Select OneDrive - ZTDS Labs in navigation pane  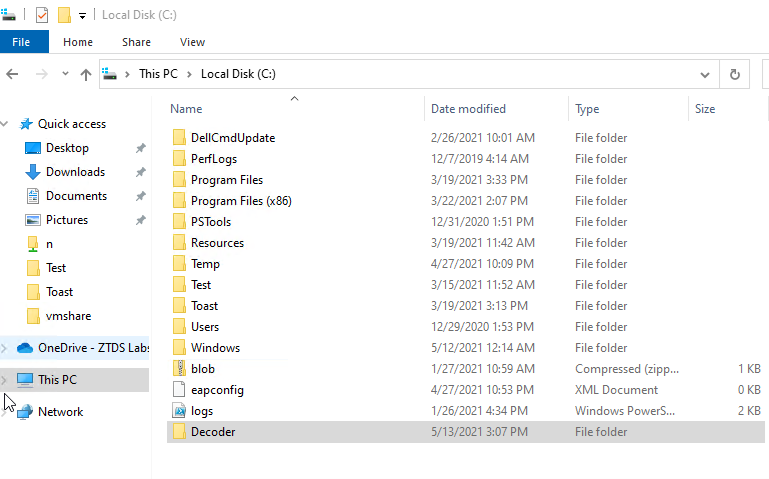click(93, 348)
